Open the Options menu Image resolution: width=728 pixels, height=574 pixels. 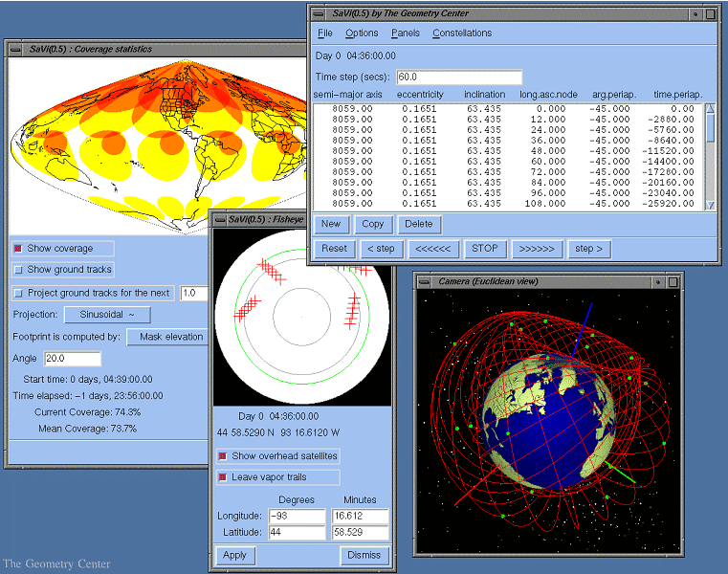[x=362, y=33]
